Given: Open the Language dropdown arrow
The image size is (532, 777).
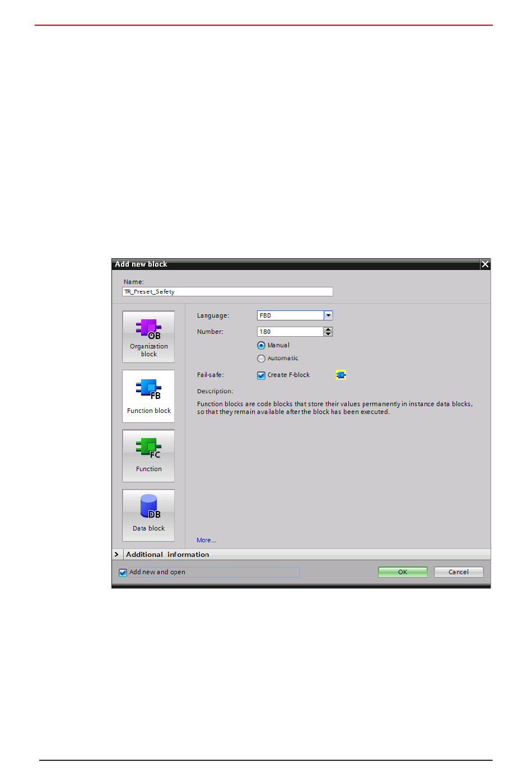Looking at the screenshot, I should (x=328, y=315).
